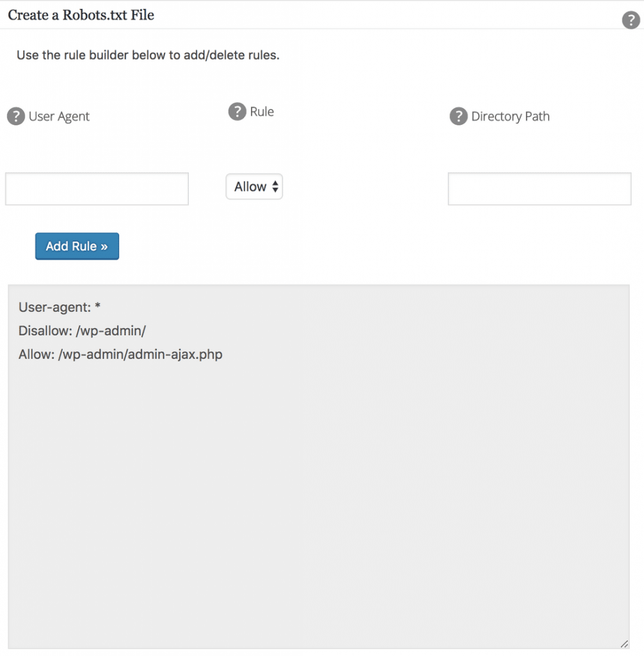Screen dimensions: 644x656
Task: Focus the User Agent text box
Action: tap(97, 189)
